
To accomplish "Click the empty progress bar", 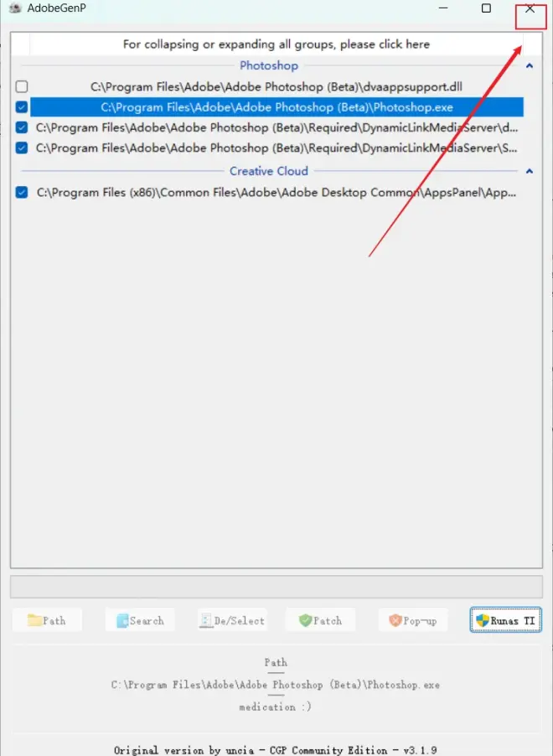I will click(276, 587).
